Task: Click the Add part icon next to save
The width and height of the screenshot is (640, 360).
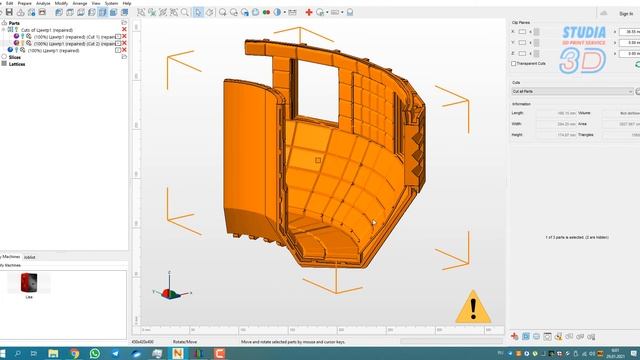Action: pos(20,12)
